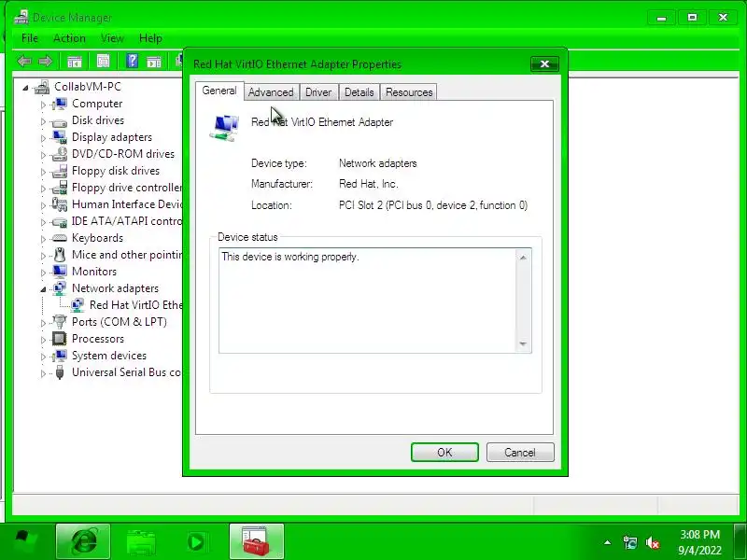Click the network tray icon

pyautogui.click(x=629, y=542)
